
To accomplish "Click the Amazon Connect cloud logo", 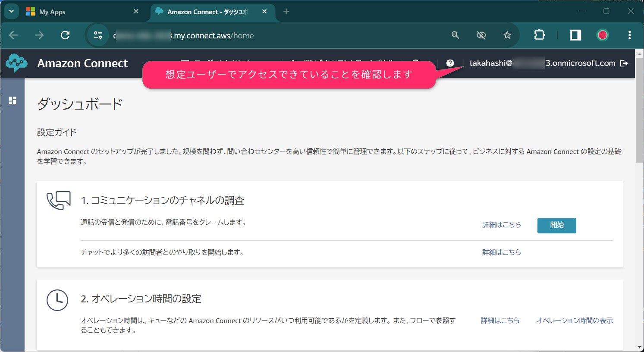I will [x=17, y=63].
